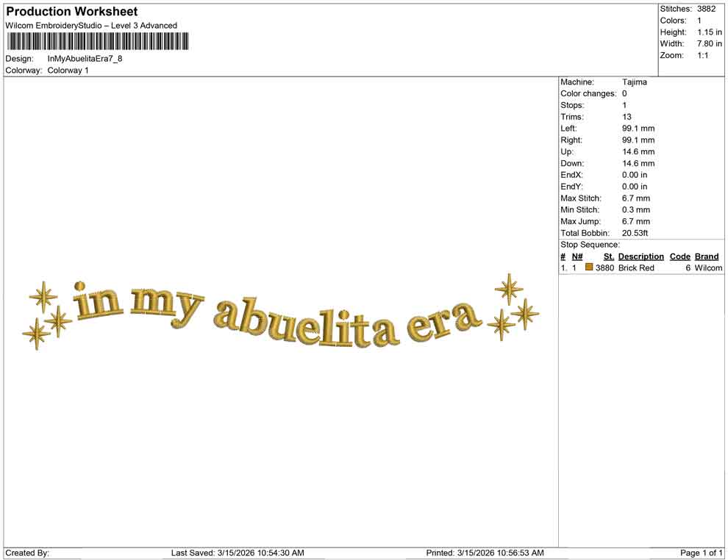The width and height of the screenshot is (728, 560).
Task: Click the 'St.' column header
Action: pyautogui.click(x=609, y=256)
